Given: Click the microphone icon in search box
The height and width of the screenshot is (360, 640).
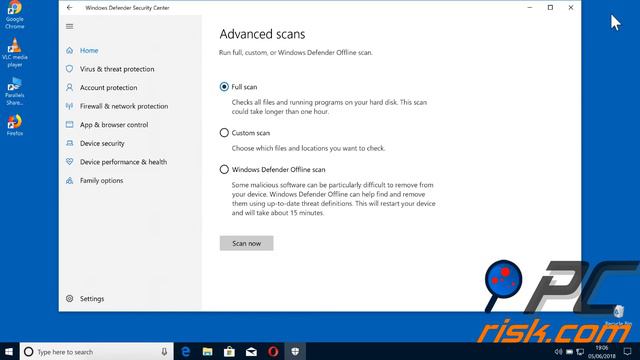Looking at the screenshot, I should 164,351.
